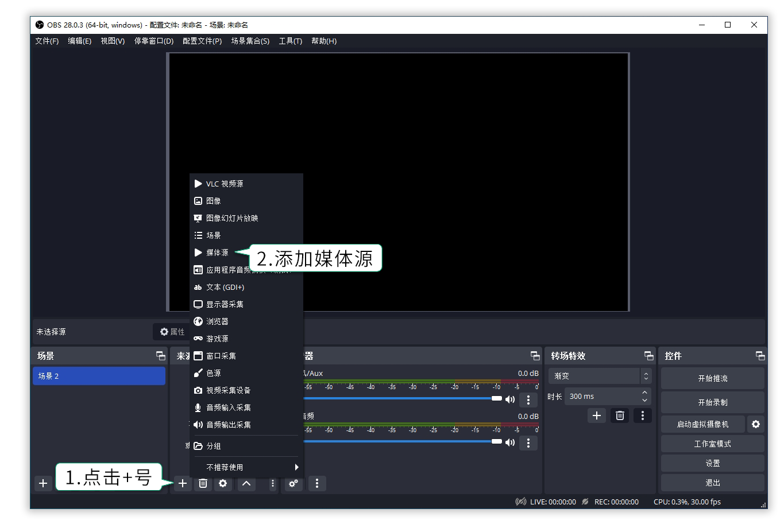Open 设置 settings button
Screen dimensions: 784x532
pos(713,463)
